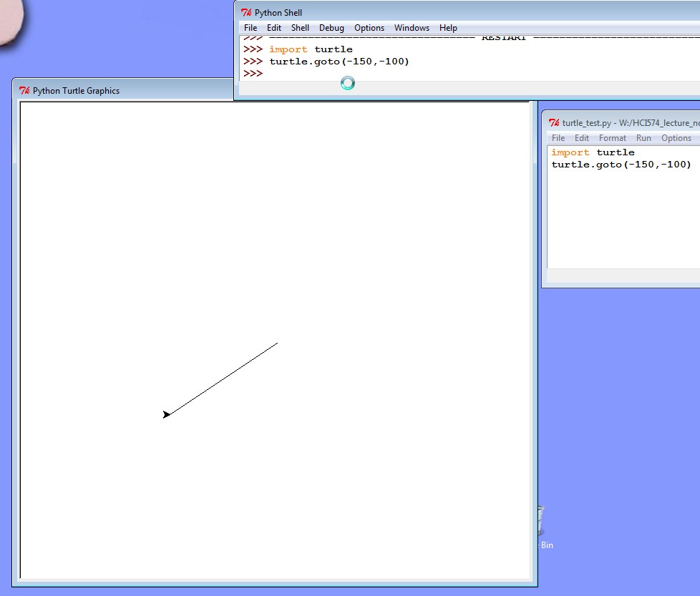
Task: Click the turtle arrow on the graphics canvas
Action: coord(167,414)
